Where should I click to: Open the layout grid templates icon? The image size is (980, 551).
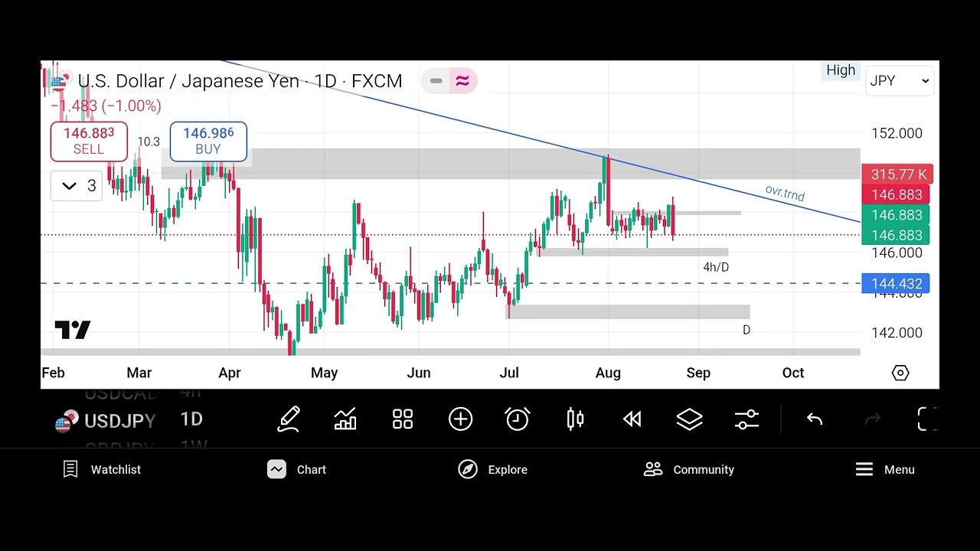(403, 419)
